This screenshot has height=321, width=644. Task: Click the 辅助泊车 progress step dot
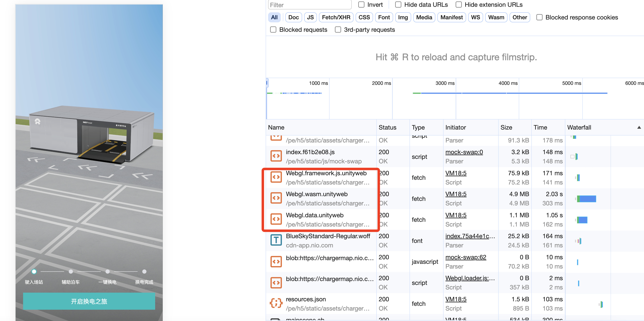[71, 272]
